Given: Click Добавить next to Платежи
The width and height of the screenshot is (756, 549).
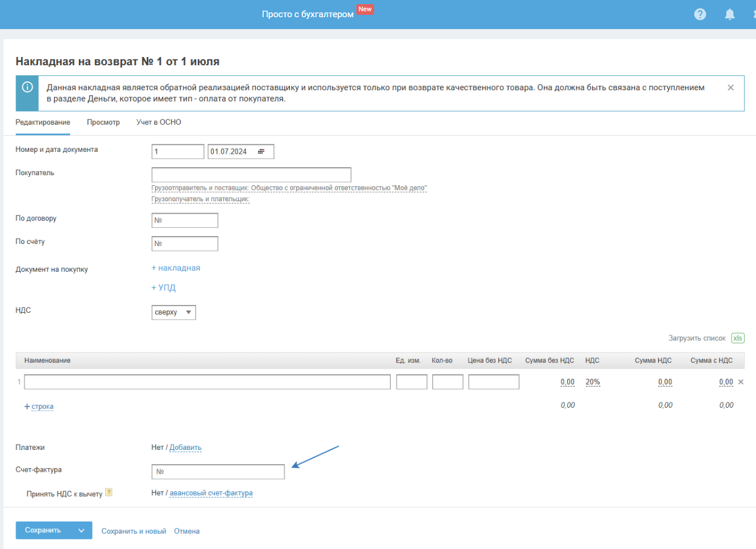Looking at the screenshot, I should 186,448.
